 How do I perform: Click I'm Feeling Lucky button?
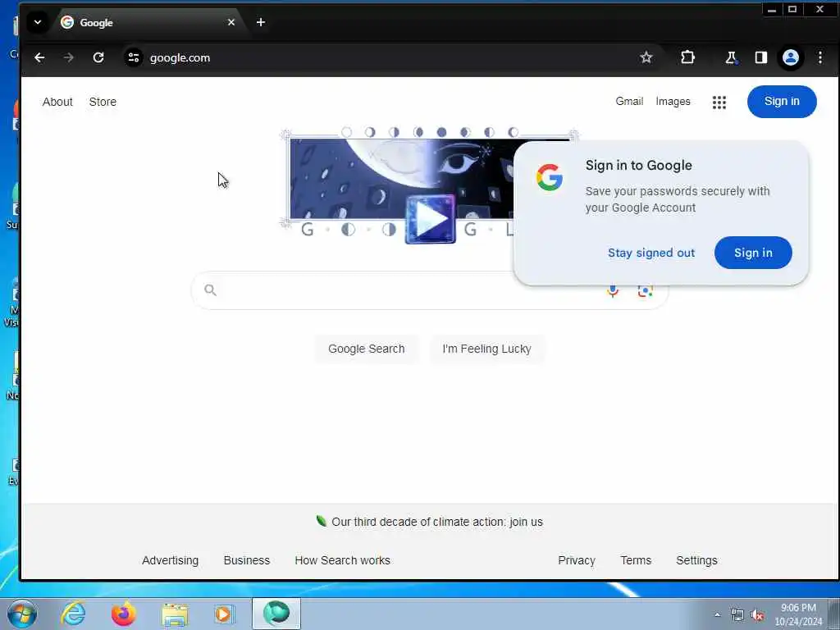point(486,349)
